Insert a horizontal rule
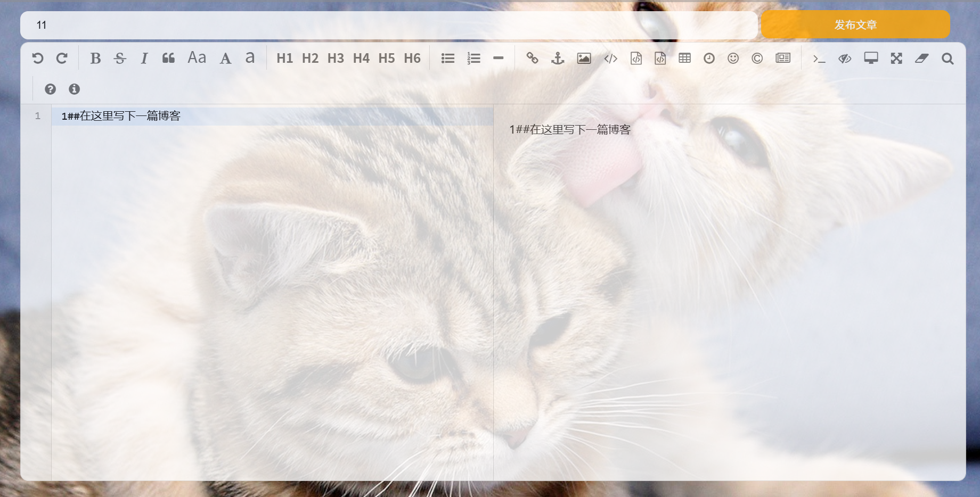980x497 pixels. [499, 58]
